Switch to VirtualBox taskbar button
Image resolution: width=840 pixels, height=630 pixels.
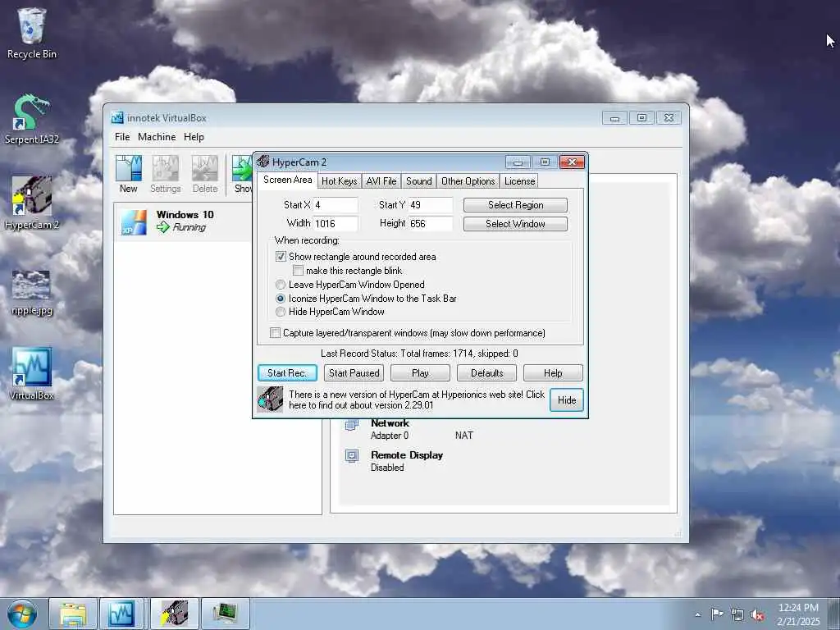click(121, 614)
